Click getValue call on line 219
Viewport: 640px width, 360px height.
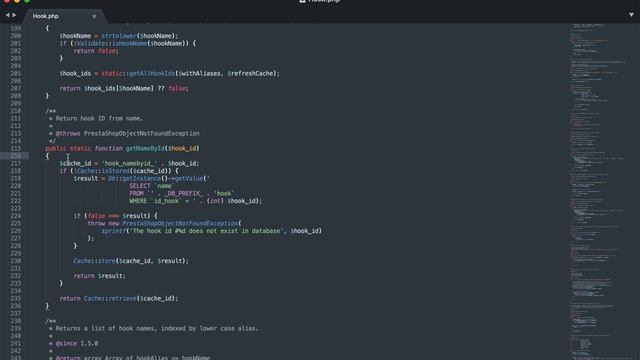(189, 178)
